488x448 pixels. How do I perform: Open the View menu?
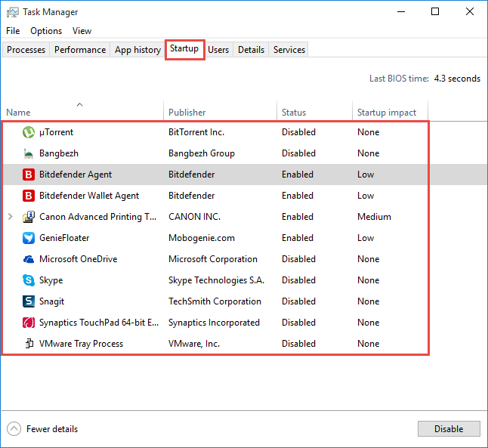(82, 31)
